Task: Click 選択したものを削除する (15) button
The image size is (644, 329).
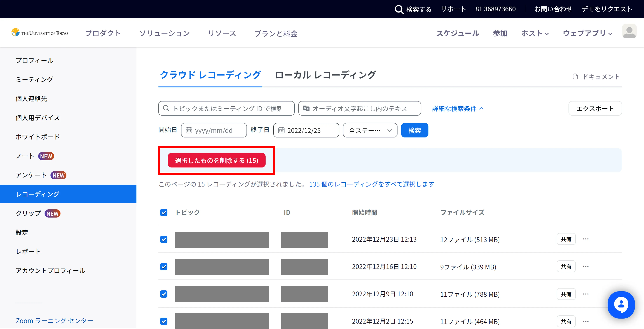Action: [x=216, y=160]
